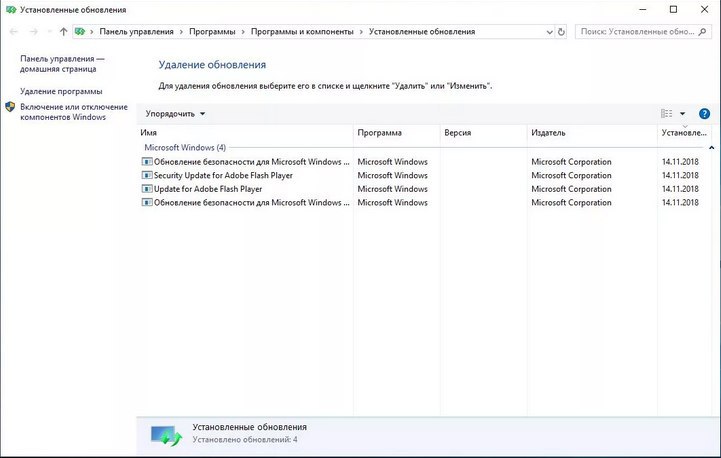Expand chevron after 'Программы' breadcrumb
Screen dimensions: 721x458
coord(243,32)
